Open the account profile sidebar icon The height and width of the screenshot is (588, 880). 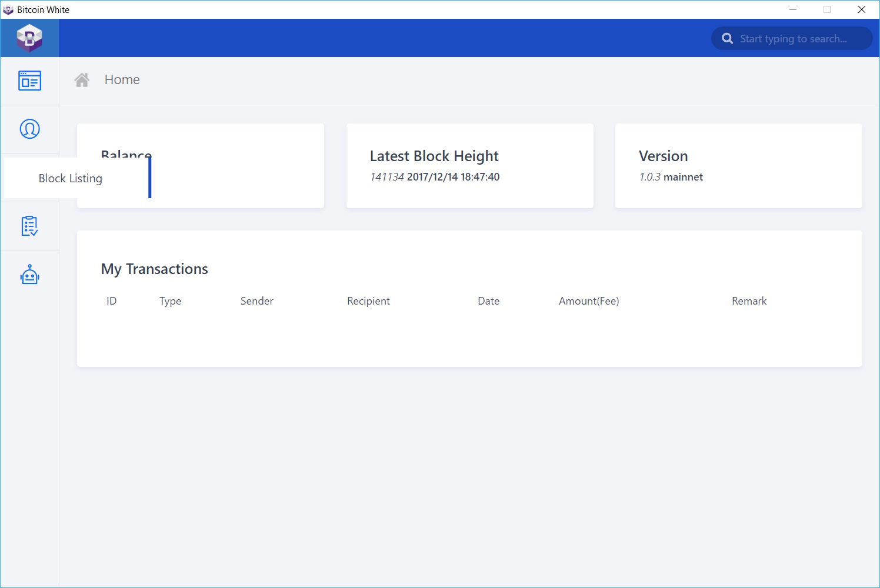tap(29, 129)
